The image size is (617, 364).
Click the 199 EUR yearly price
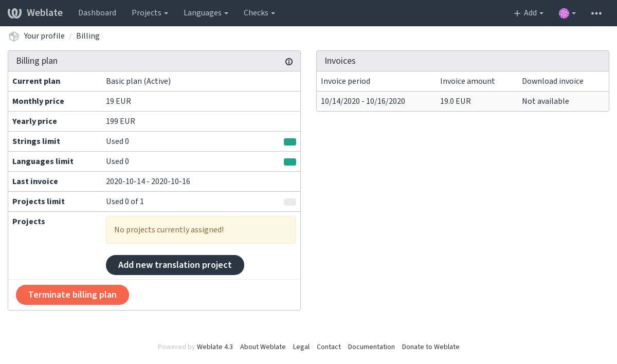coord(120,121)
